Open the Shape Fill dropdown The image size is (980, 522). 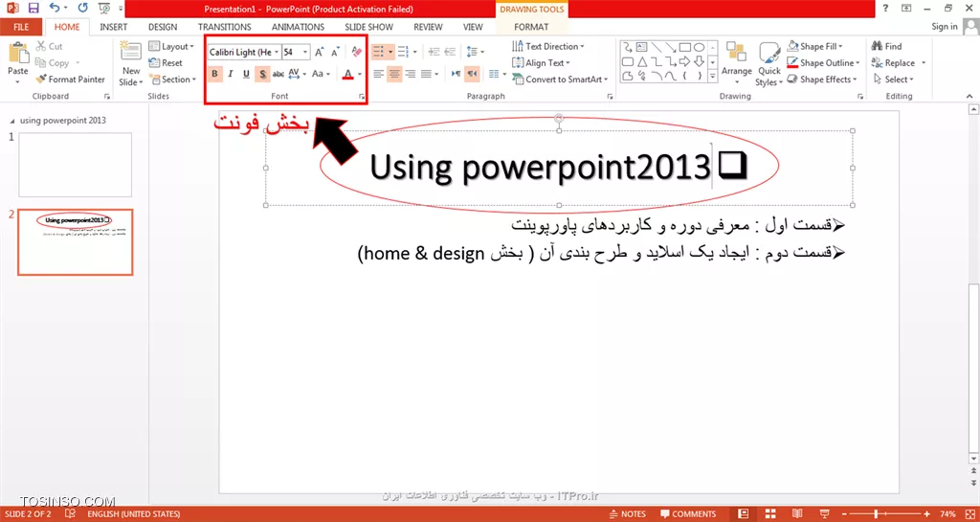click(815, 46)
